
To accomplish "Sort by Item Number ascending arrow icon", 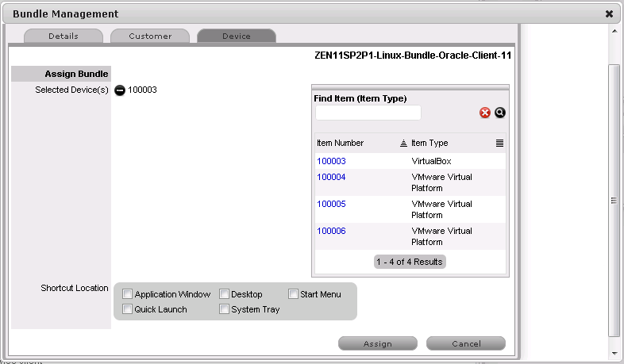I will (x=403, y=144).
